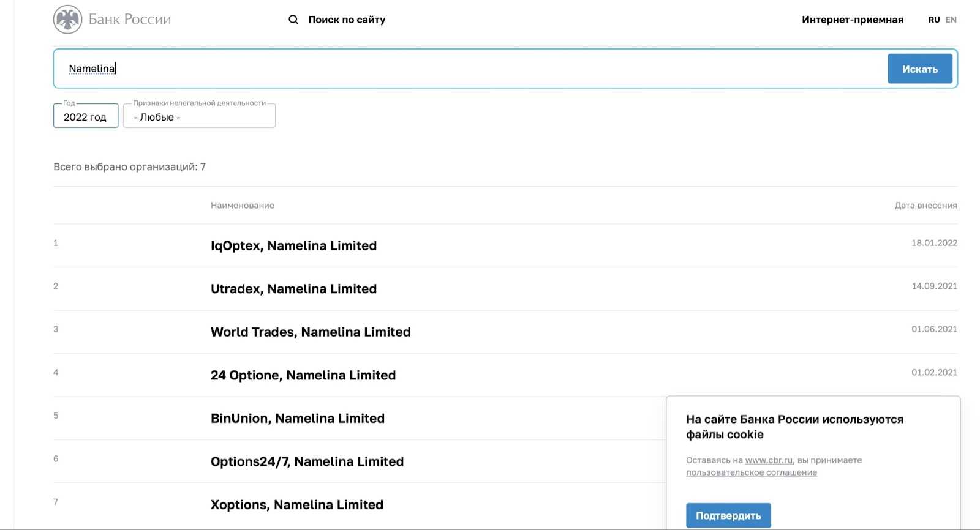Open the 'пользовательское соглашение' user agreement link

[x=751, y=472]
